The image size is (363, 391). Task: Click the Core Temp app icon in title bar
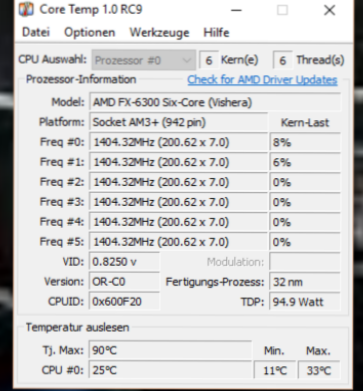coord(26,9)
